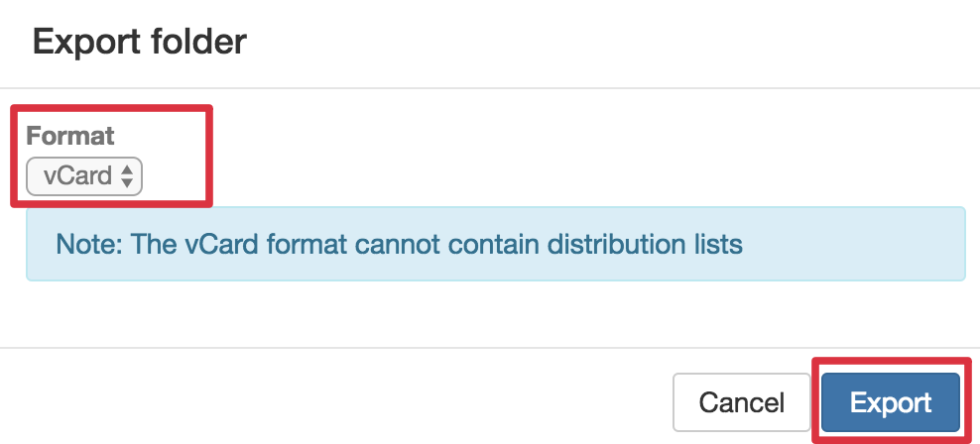
Task: Click the stepper arrows beside vCard
Action: point(127,176)
